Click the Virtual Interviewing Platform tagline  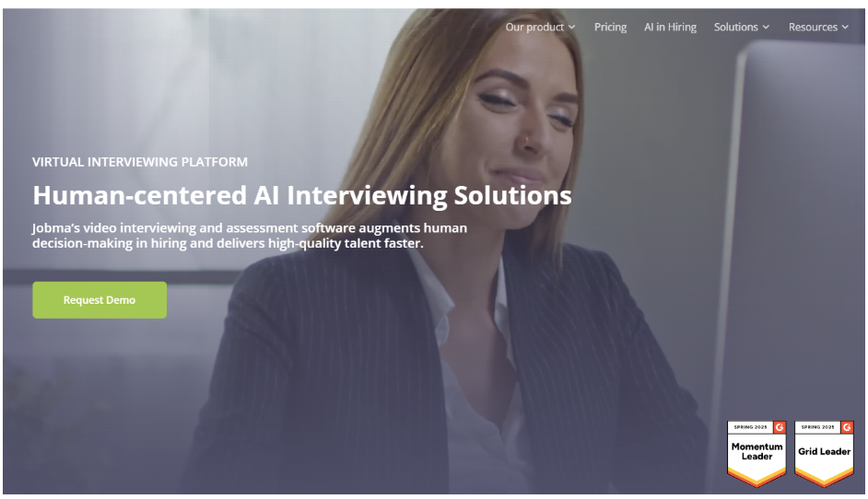pyautogui.click(x=140, y=162)
